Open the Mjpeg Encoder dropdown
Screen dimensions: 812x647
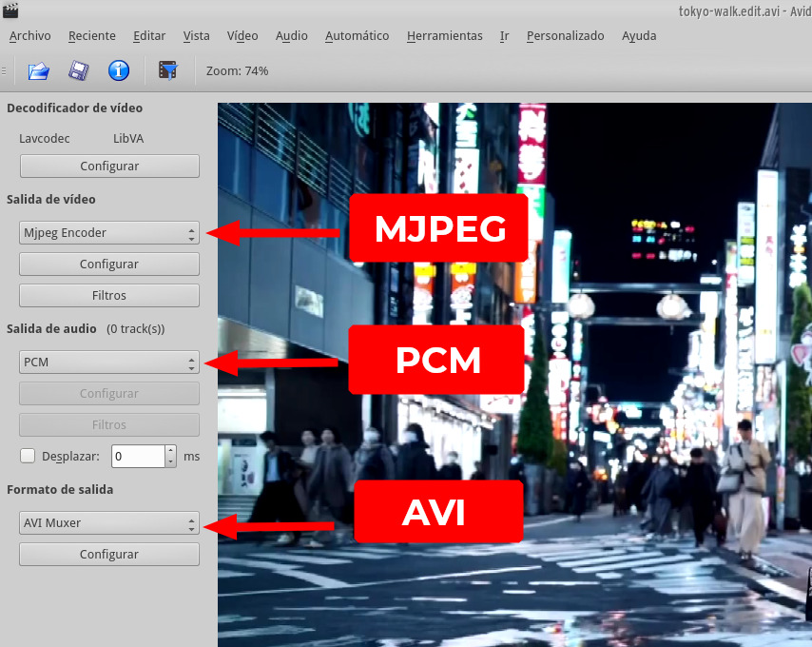109,232
